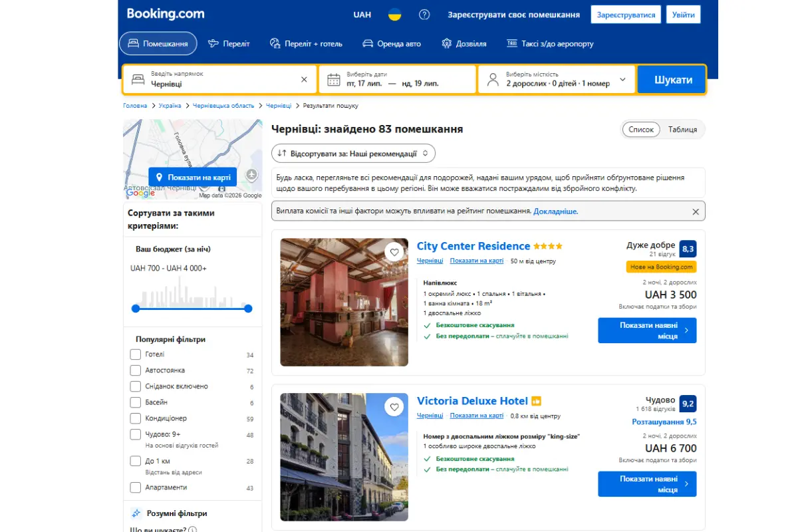Tick the Готелі filter checkbox
The height and width of the screenshot is (532, 798).
(x=136, y=354)
